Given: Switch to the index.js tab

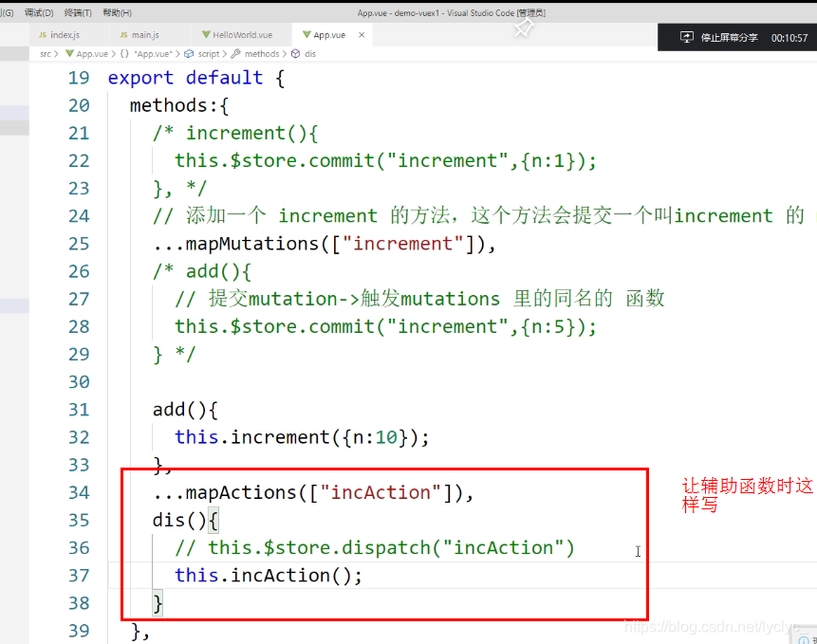Looking at the screenshot, I should pos(65,35).
